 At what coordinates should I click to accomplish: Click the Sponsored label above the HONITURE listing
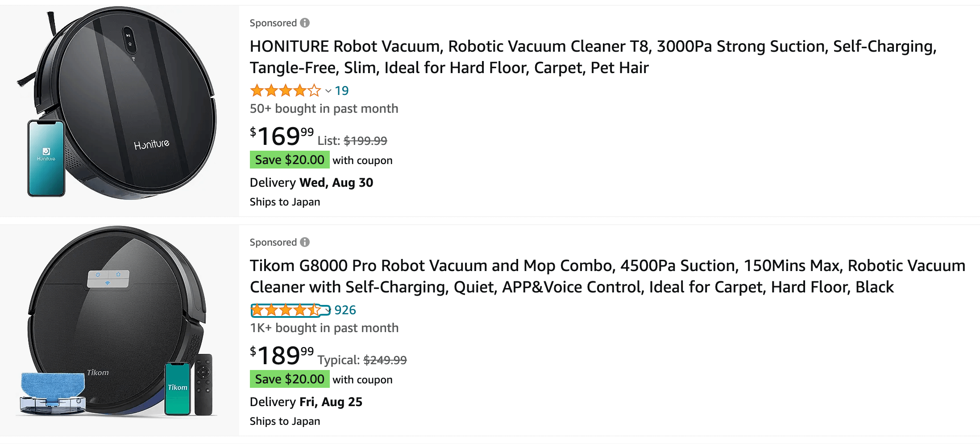[x=273, y=23]
